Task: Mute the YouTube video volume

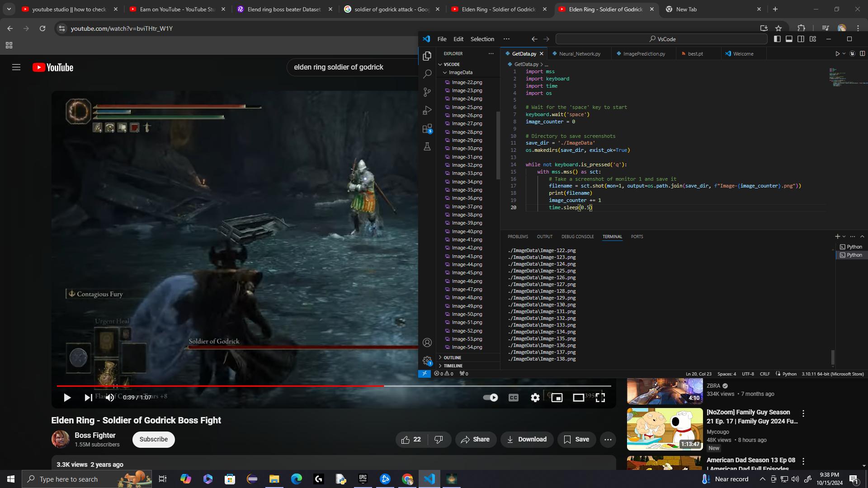Action: (110, 398)
